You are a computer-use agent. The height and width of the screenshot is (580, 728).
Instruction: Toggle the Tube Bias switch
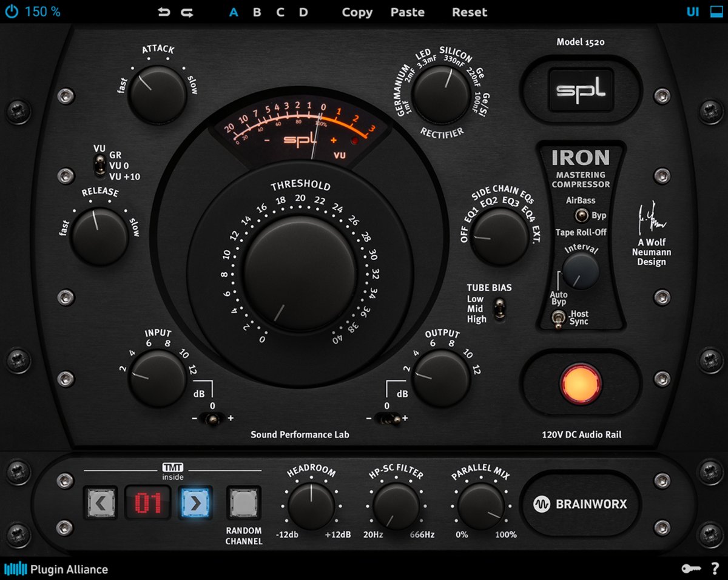click(x=499, y=309)
